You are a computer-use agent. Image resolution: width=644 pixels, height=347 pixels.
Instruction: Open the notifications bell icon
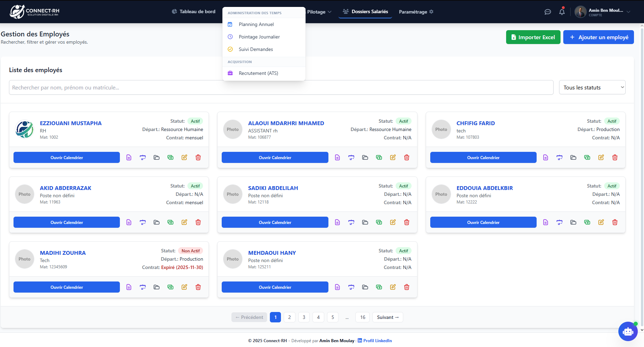[x=562, y=12]
